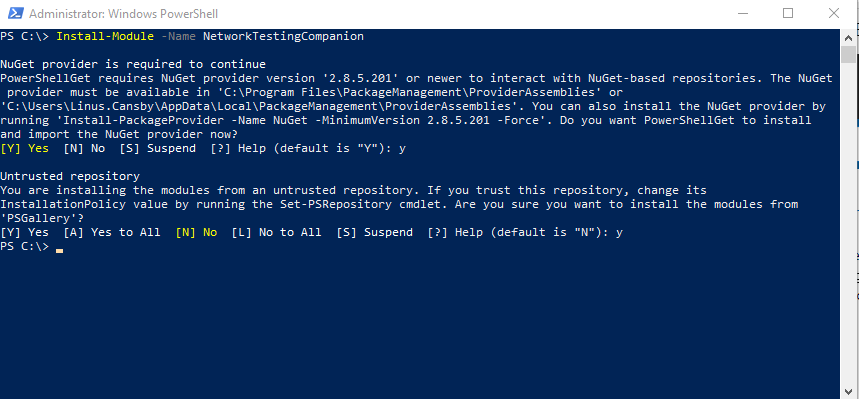Click the scrollbar up arrow
The height and width of the screenshot is (399, 859).
coord(848,37)
